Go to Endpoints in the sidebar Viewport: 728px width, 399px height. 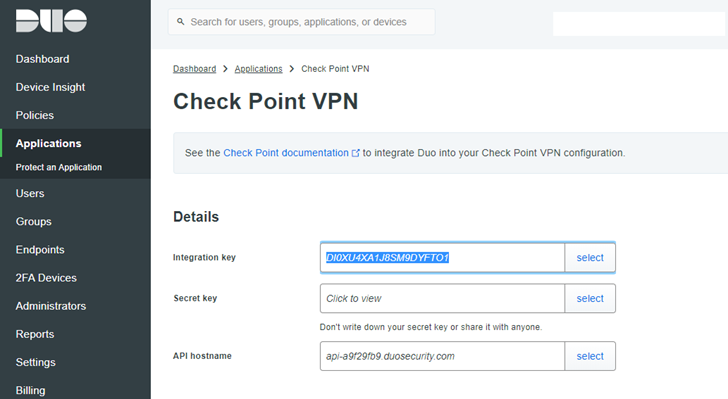pyautogui.click(x=40, y=249)
